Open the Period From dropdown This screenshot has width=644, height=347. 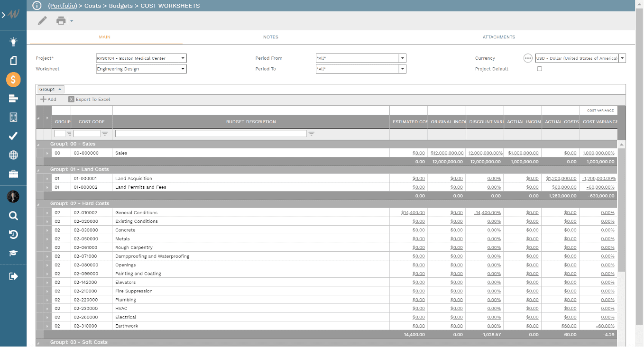402,58
